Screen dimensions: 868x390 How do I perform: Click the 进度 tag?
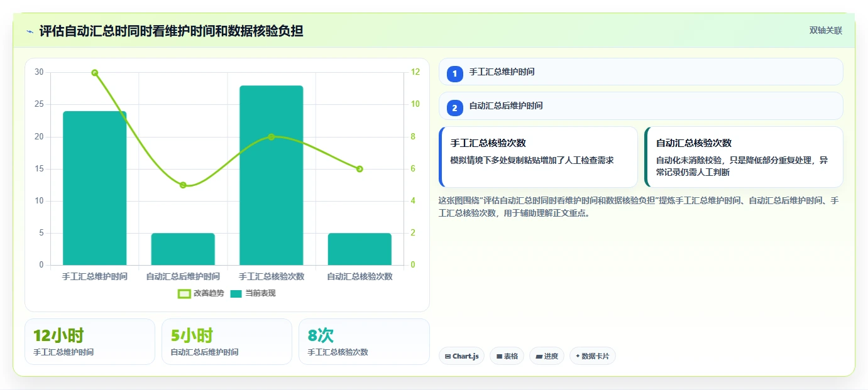(x=547, y=356)
